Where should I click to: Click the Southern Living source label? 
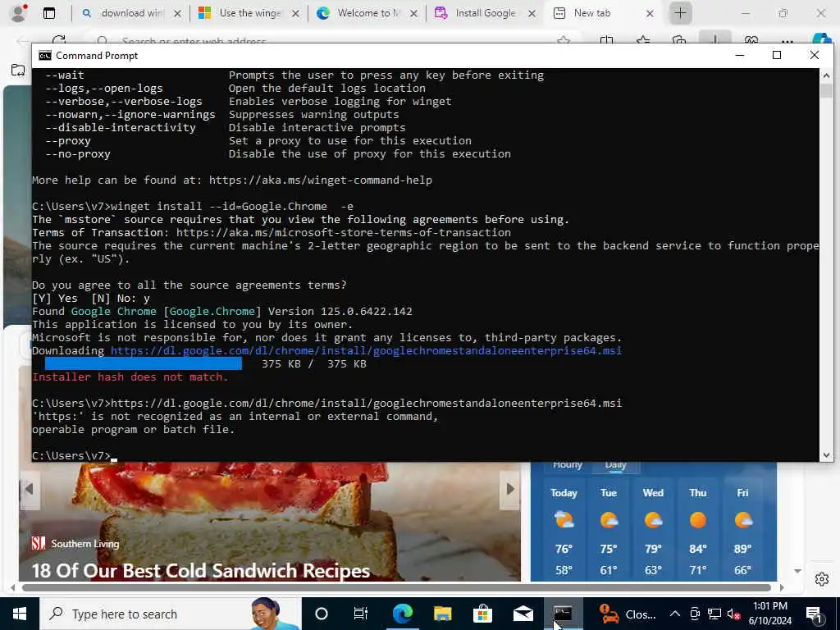click(x=75, y=544)
